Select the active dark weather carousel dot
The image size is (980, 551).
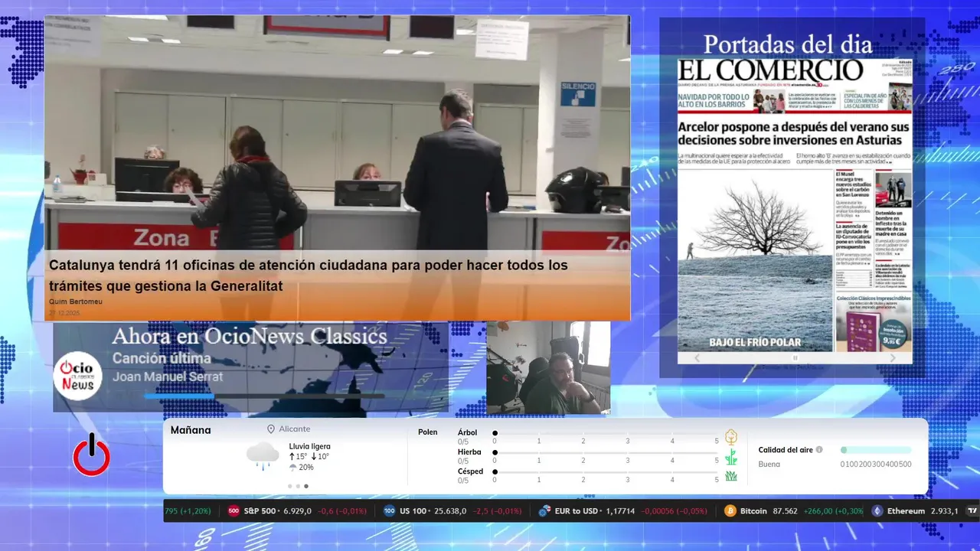point(306,486)
